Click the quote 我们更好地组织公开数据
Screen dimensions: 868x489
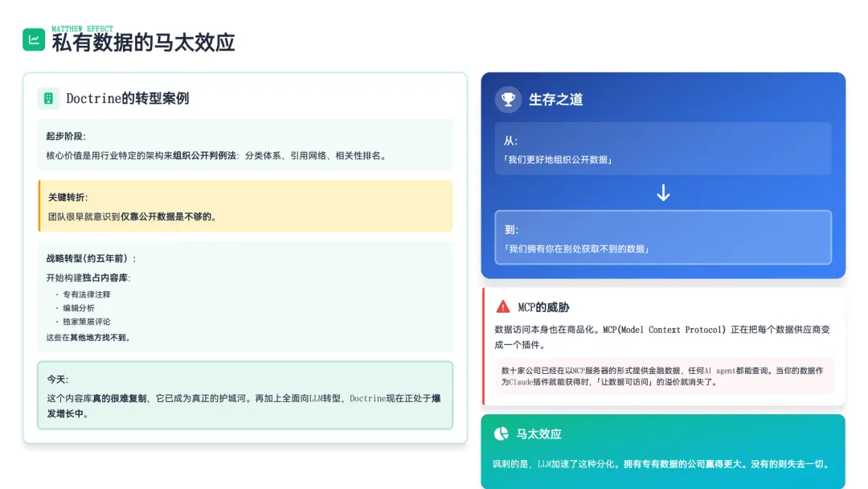[x=558, y=160]
